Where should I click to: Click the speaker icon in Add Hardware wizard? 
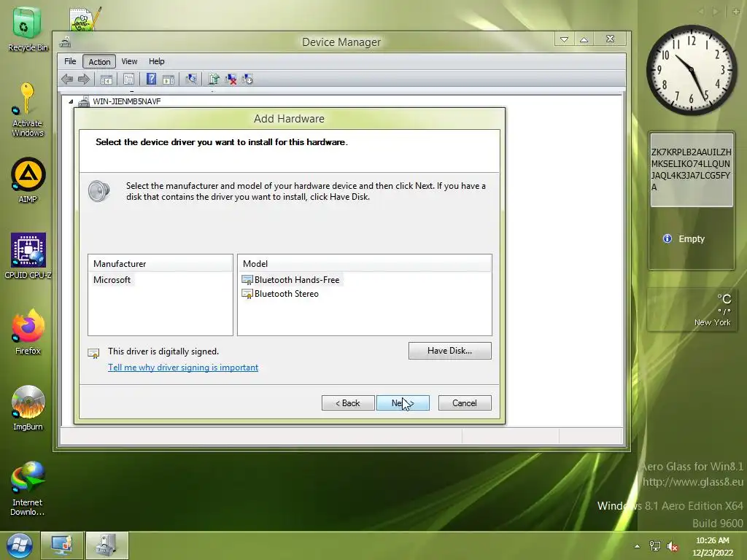(99, 191)
